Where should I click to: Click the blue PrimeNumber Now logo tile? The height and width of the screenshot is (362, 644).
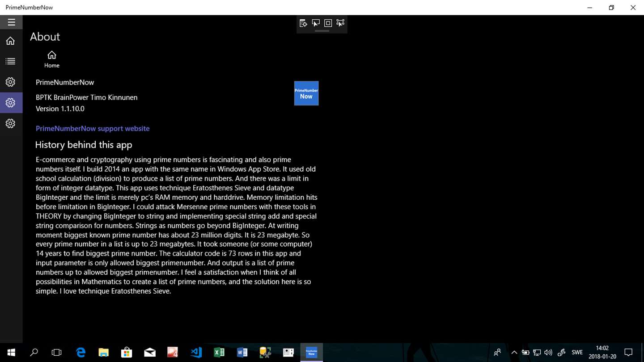306,93
